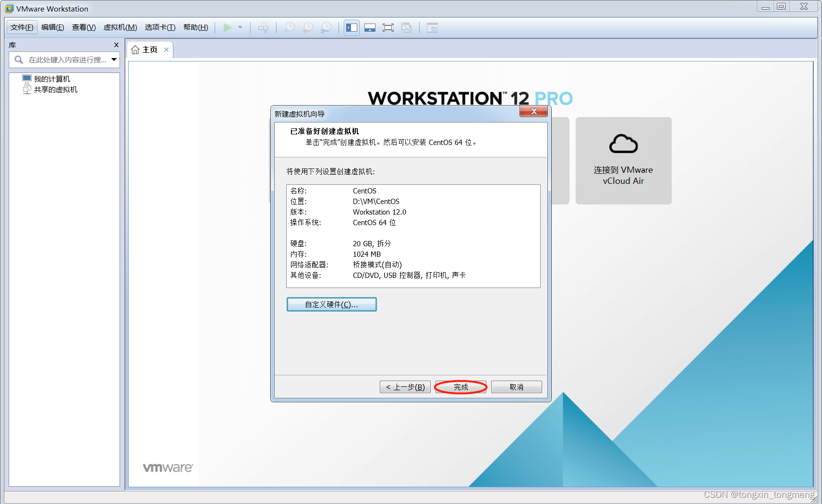Screen dimensions: 822x504
Task: Open the 帮助(H) menu
Action: pos(196,27)
